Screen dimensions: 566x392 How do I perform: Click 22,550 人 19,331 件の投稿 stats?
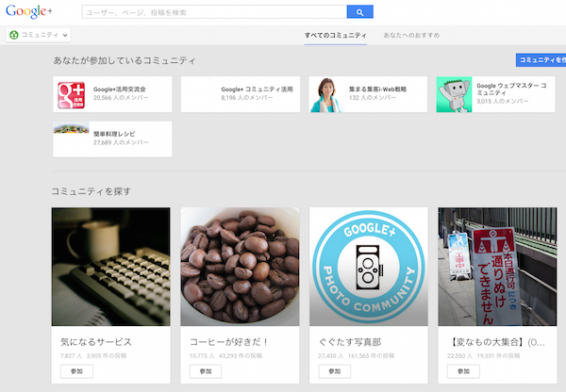483,356
